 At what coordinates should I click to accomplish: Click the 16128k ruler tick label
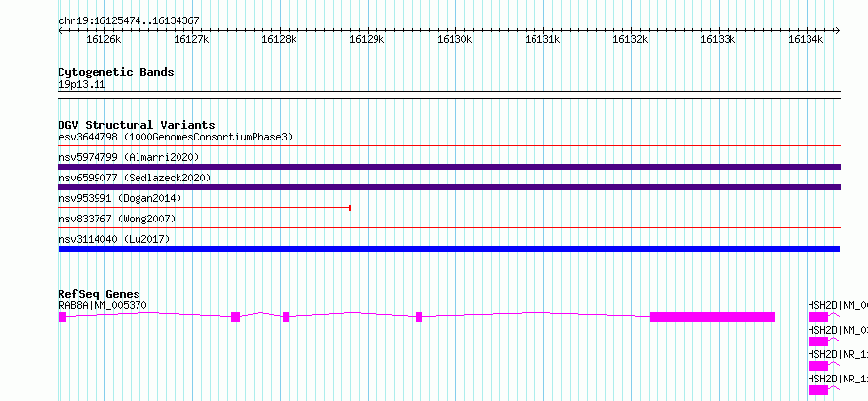point(279,40)
